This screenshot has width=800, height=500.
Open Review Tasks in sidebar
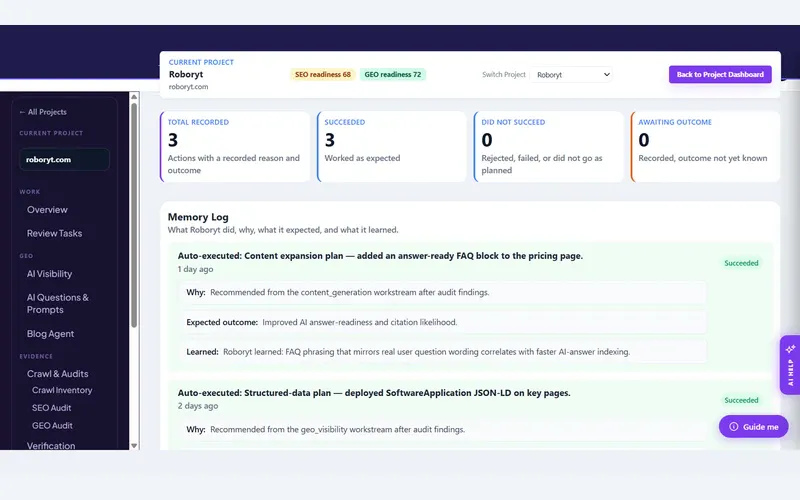tap(54, 233)
